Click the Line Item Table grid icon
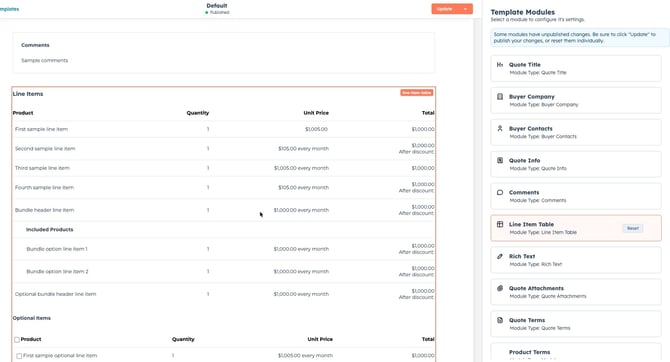Image resolution: width=670 pixels, height=362 pixels. [500, 224]
